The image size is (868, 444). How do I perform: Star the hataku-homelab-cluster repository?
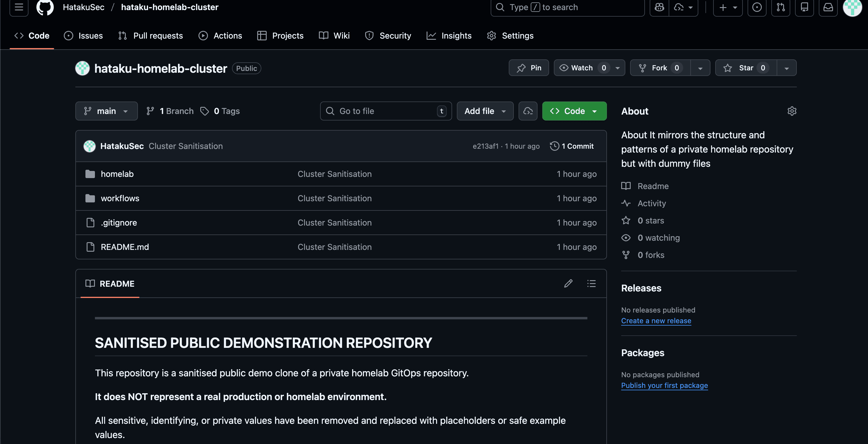746,68
